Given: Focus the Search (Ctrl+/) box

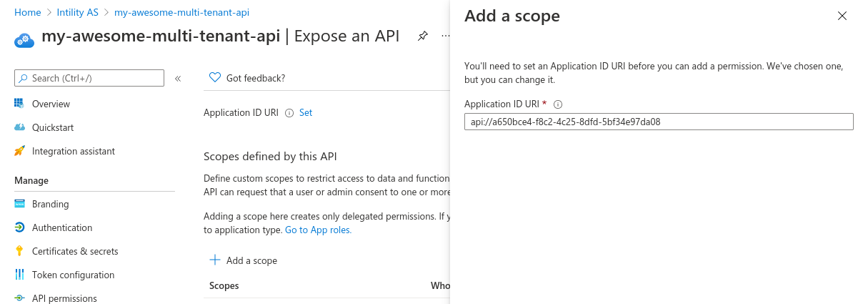Looking at the screenshot, I should coord(89,78).
